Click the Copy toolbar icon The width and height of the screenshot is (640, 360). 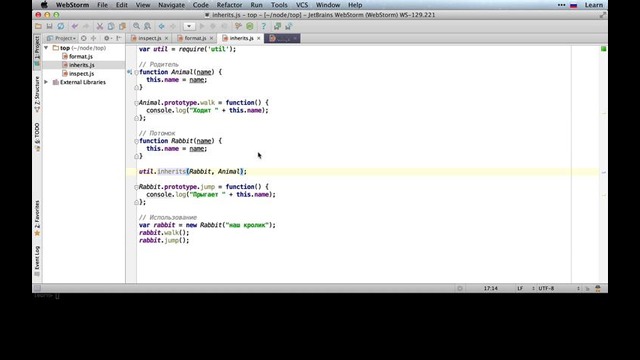[x=111, y=26]
